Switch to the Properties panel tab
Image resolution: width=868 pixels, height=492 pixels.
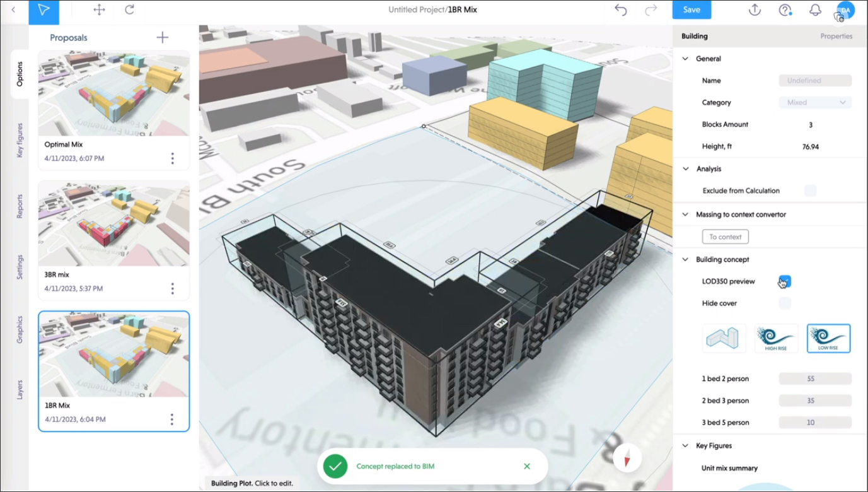[x=836, y=36]
